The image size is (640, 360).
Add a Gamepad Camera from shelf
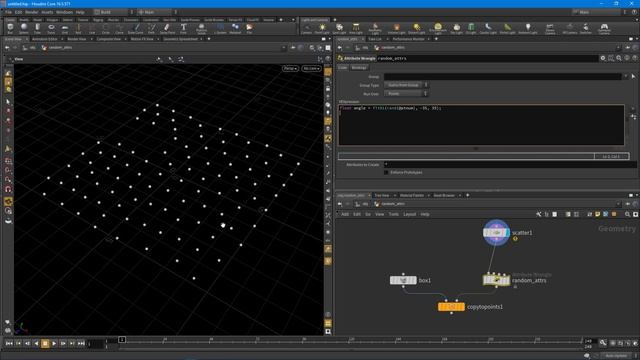604,29
